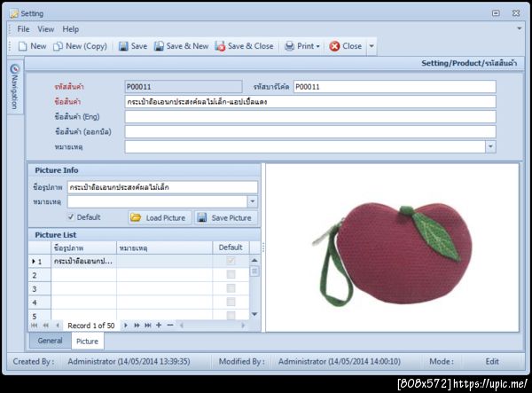Click the horizontal scroll left arrow
The width and height of the screenshot is (532, 393).
click(182, 326)
